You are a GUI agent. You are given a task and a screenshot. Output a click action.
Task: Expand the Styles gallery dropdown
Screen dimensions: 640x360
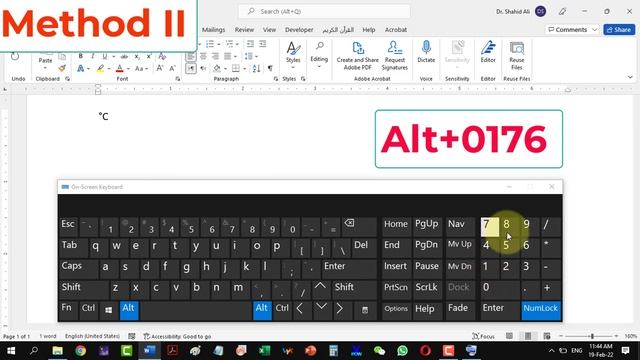pyautogui.click(x=293, y=67)
